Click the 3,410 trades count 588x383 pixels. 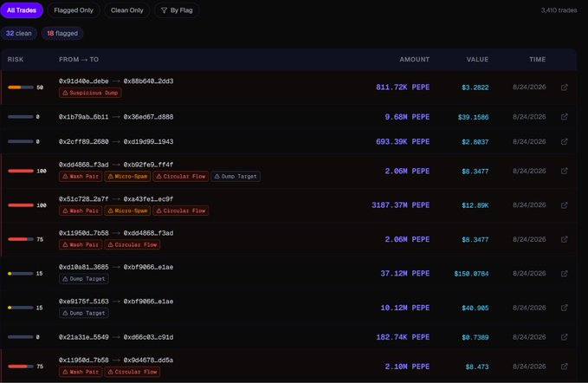559,10
